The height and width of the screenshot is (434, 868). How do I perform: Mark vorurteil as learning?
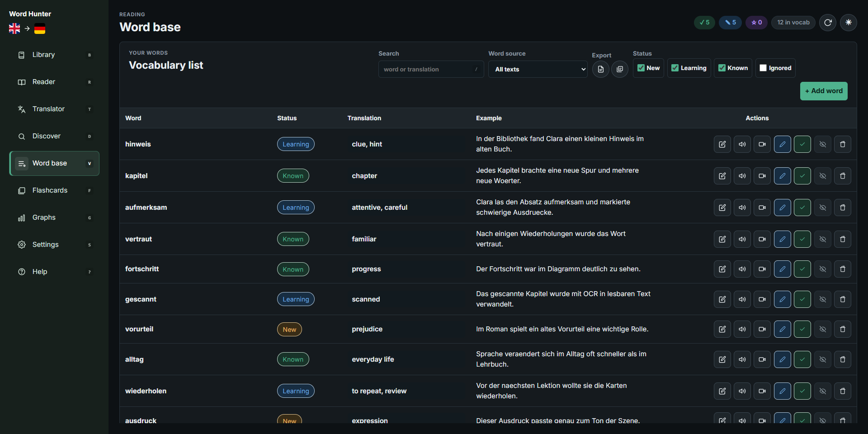click(x=783, y=329)
